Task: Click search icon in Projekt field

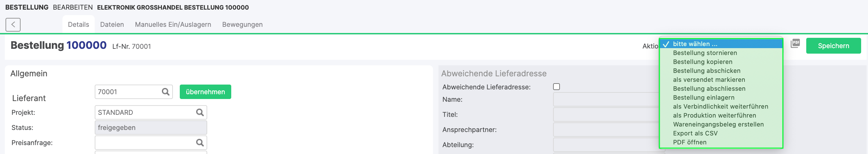Action: 200,112
